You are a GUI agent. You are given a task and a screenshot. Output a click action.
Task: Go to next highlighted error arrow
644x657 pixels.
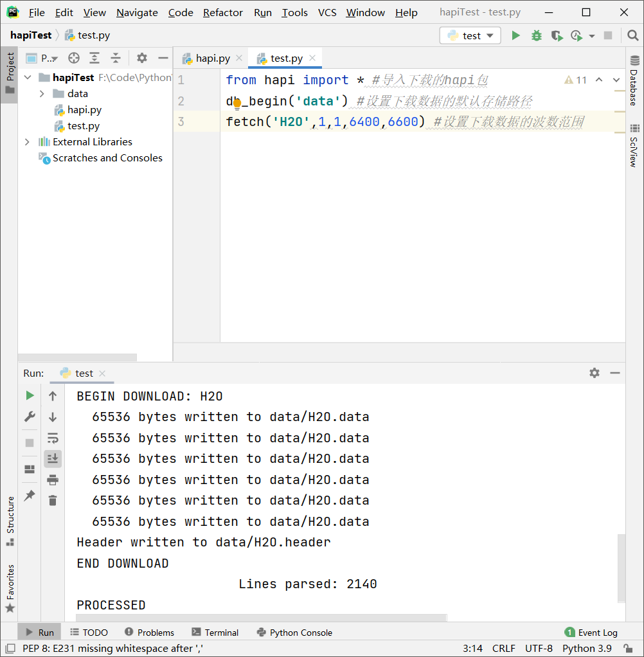point(616,80)
